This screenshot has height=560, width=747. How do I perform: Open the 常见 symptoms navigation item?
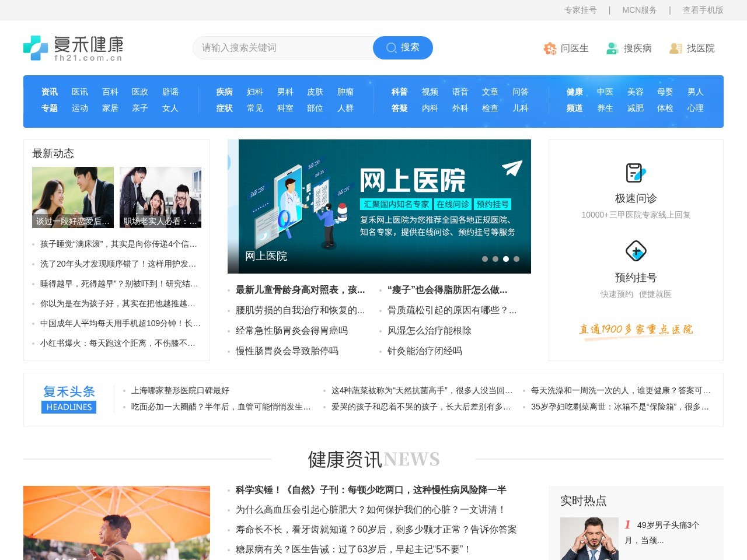coord(255,108)
